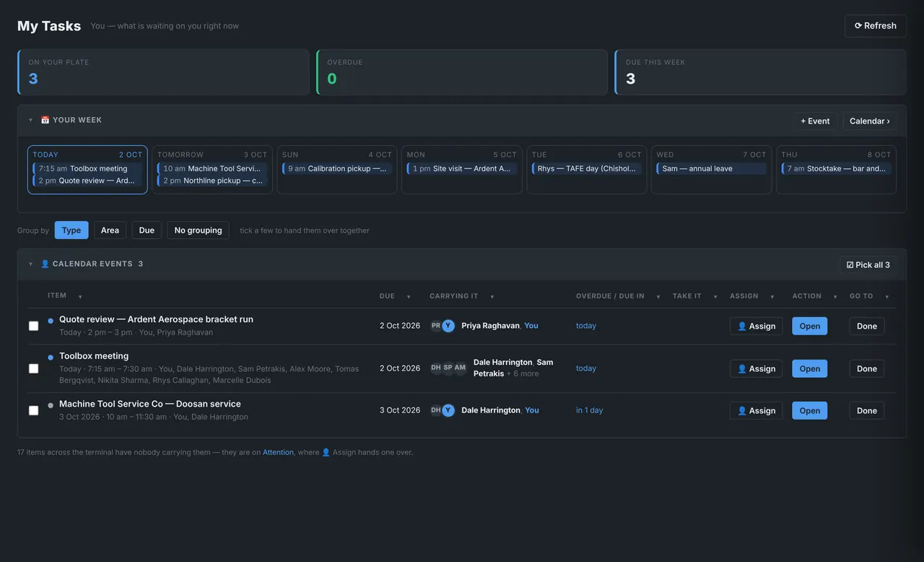The image size is (924, 562).
Task: Add a new calendar event
Action: (x=815, y=121)
